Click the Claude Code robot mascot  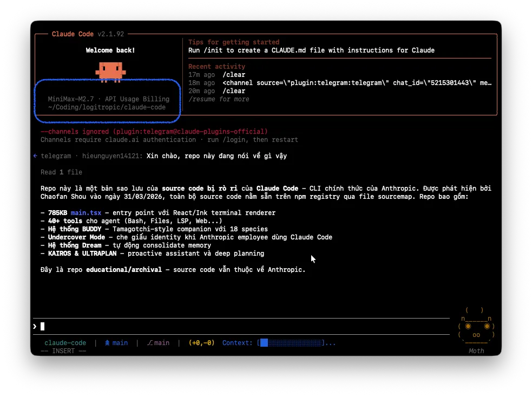(x=110, y=71)
